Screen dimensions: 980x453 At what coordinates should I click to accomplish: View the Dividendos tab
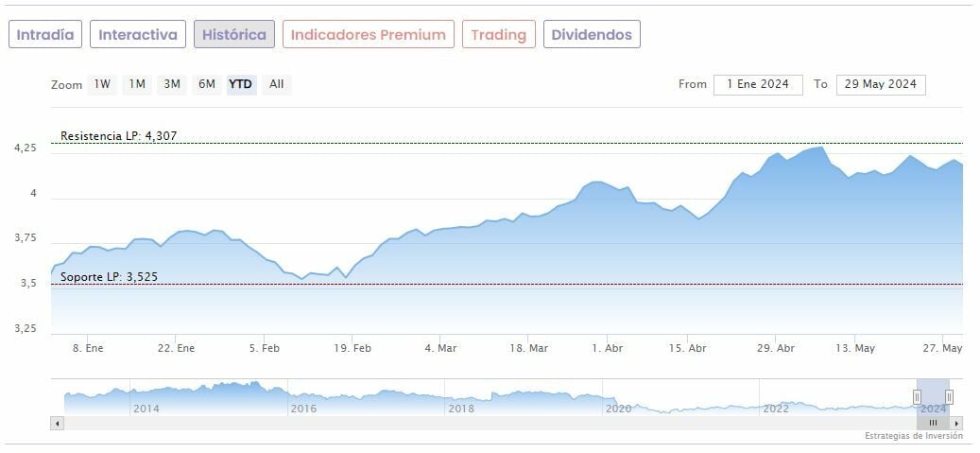[592, 35]
